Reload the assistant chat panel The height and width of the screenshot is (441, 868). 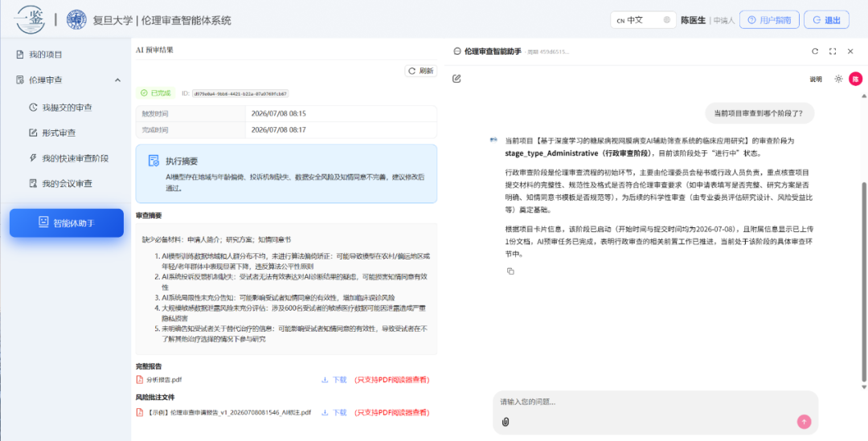[x=815, y=51]
